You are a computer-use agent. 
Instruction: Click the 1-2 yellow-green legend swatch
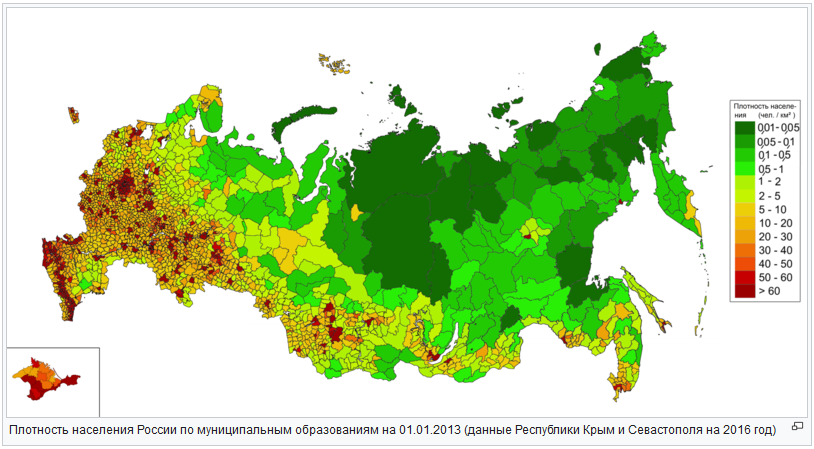(x=744, y=182)
